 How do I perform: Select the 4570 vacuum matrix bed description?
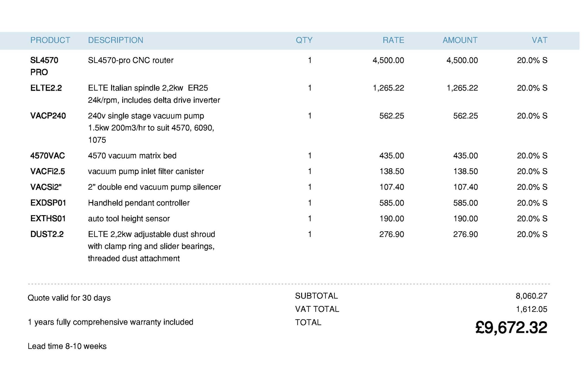coord(132,156)
